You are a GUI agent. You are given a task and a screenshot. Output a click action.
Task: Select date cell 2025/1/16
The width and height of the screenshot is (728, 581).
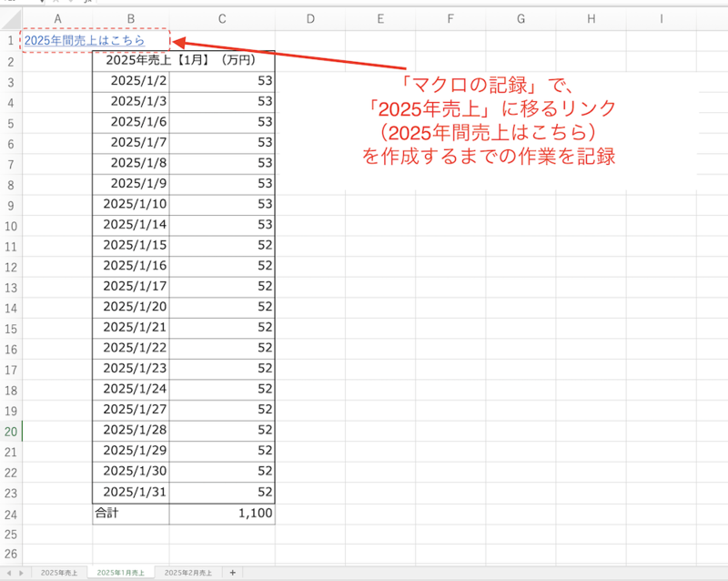coord(131,266)
